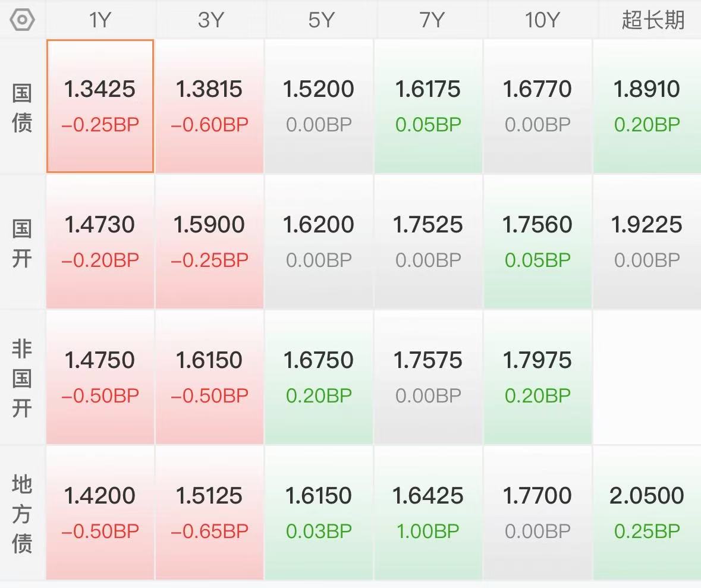Select the 5Y column header
The width and height of the screenshot is (701, 588).
320,20
